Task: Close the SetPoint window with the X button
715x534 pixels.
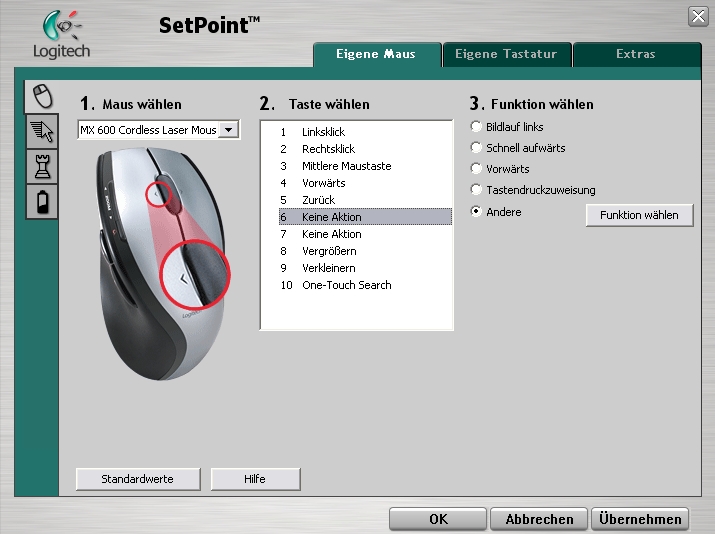Action: [698, 17]
